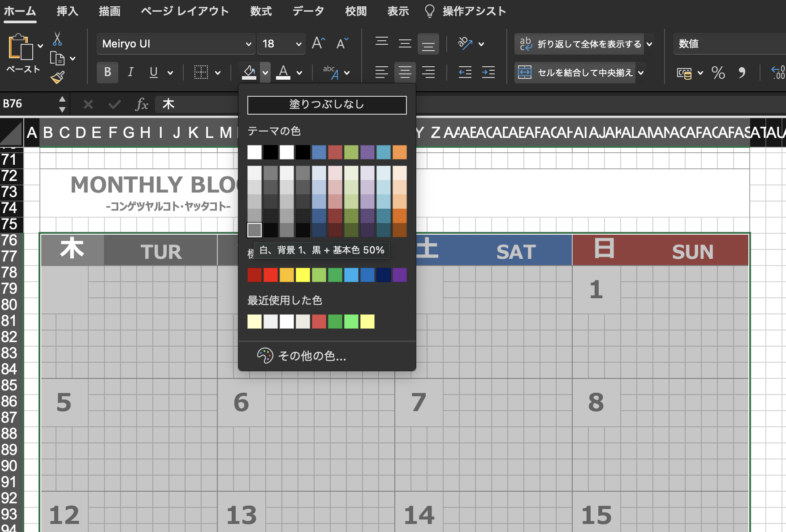Image resolution: width=786 pixels, height=532 pixels.
Task: Expand the font size 18 dropdown
Action: (298, 44)
